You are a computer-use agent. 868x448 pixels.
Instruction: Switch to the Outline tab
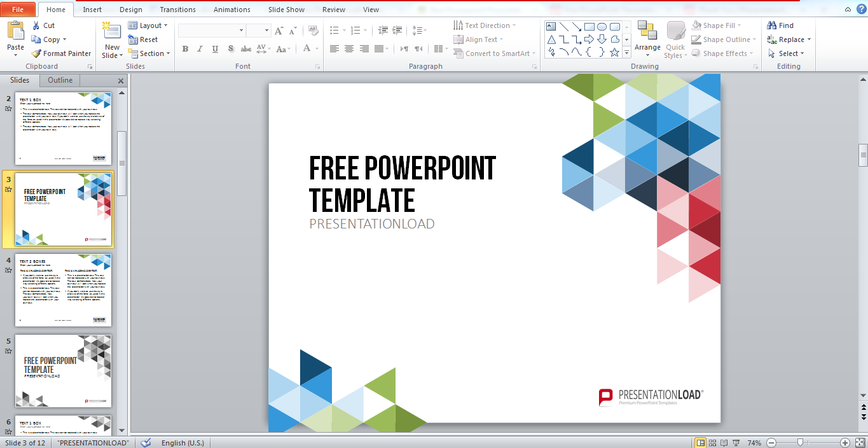(59, 80)
